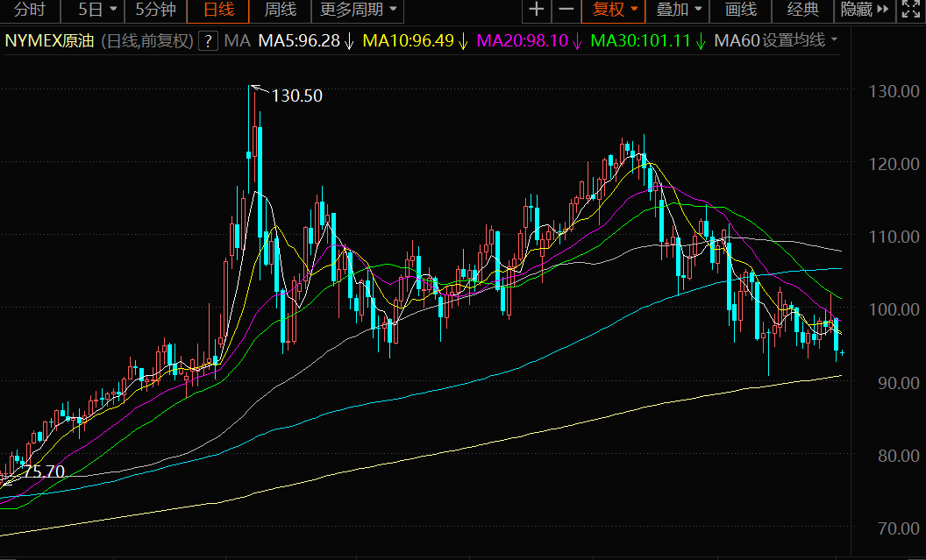Click the MA30 green down arrow
This screenshot has height=560, width=926.
[701, 41]
